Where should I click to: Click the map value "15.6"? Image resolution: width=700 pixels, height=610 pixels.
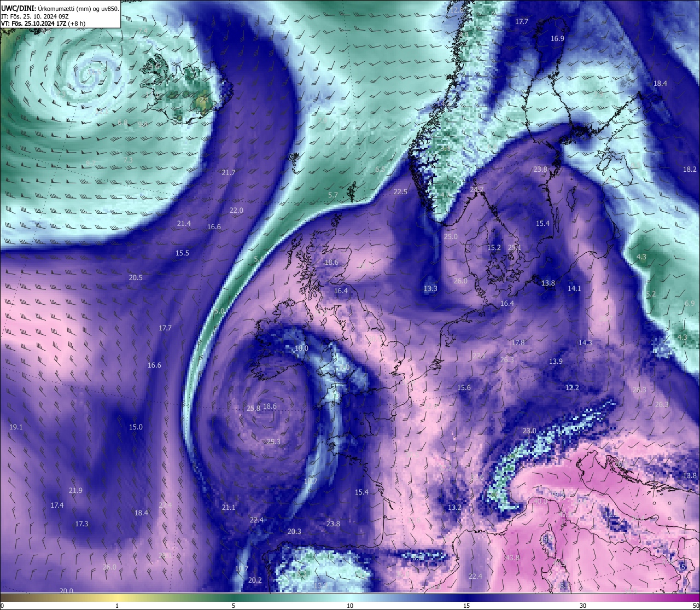tap(464, 388)
